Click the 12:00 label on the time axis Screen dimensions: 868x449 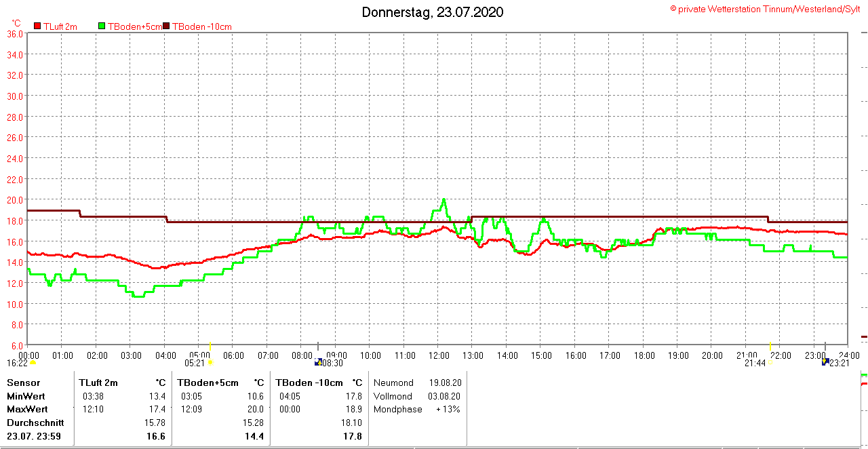tap(439, 355)
